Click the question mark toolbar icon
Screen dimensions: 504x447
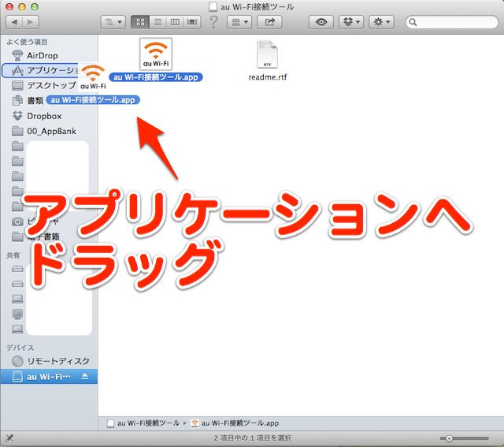tap(213, 22)
